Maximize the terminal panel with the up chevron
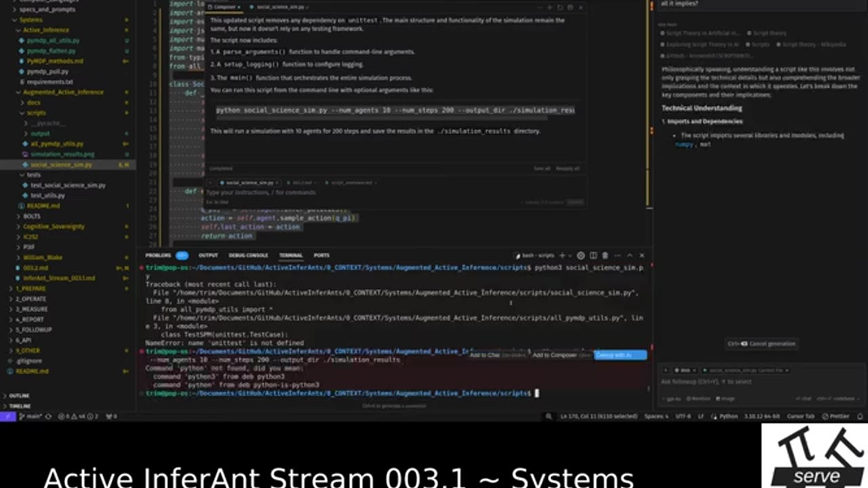868x488 pixels. click(x=630, y=256)
